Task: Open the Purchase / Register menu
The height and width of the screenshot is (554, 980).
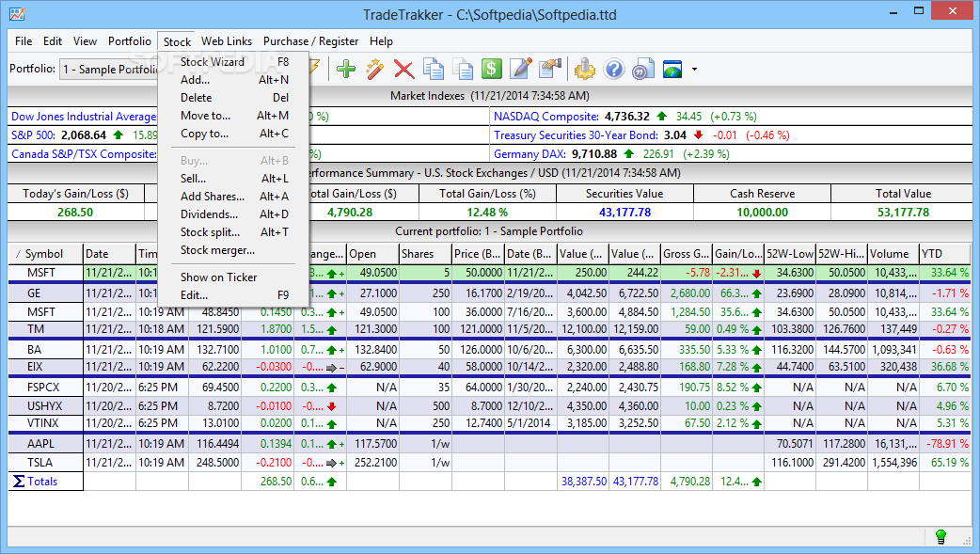Action: coord(310,41)
